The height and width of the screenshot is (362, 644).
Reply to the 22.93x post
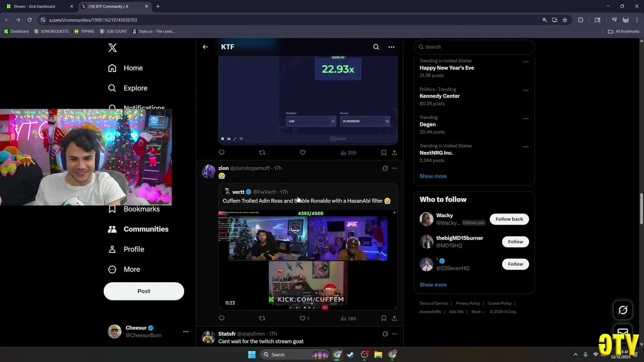[x=221, y=152]
